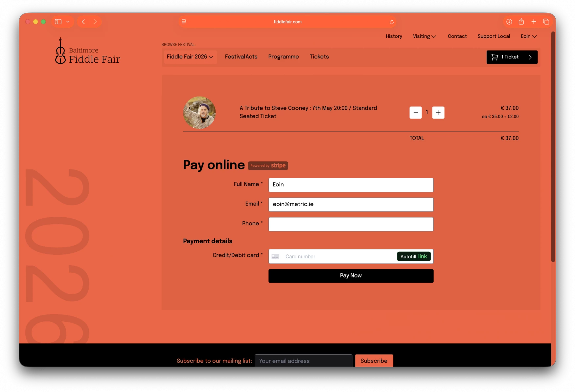Viewport: 575px width, 392px height.
Task: Click the cart icon on 1 Ticket button
Action: click(495, 57)
